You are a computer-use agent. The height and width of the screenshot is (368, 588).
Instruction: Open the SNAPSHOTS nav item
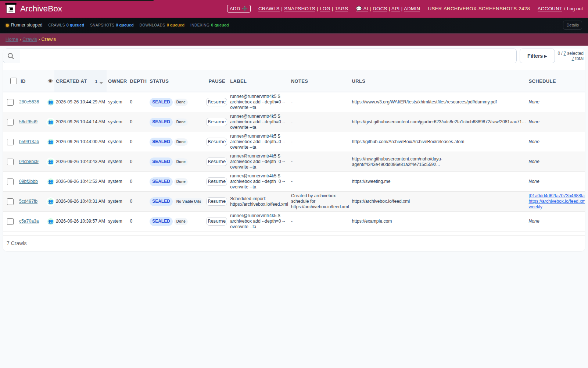click(300, 8)
